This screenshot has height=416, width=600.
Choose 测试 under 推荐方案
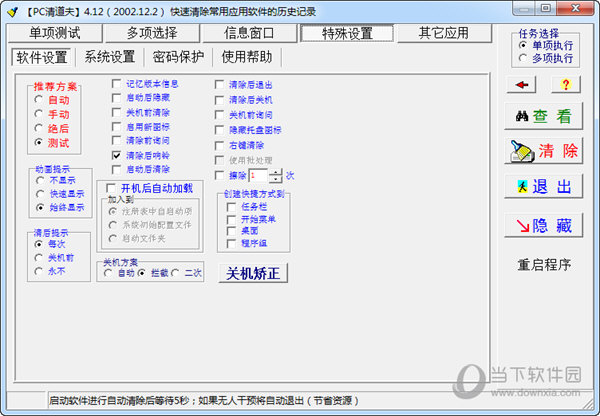click(x=52, y=143)
